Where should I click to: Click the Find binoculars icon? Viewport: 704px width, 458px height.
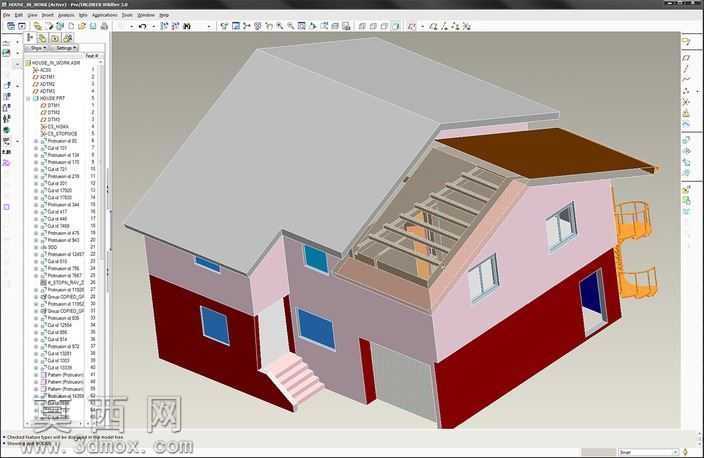pos(187,26)
